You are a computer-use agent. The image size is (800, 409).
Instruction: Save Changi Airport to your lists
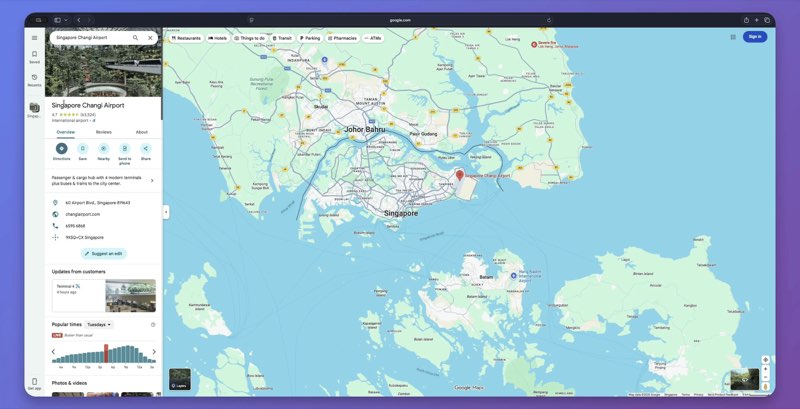[x=83, y=149]
